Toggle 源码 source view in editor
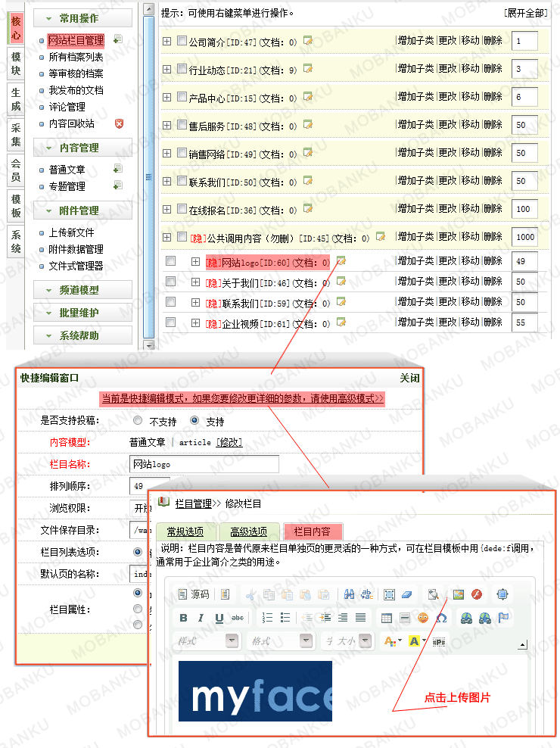 point(194,594)
